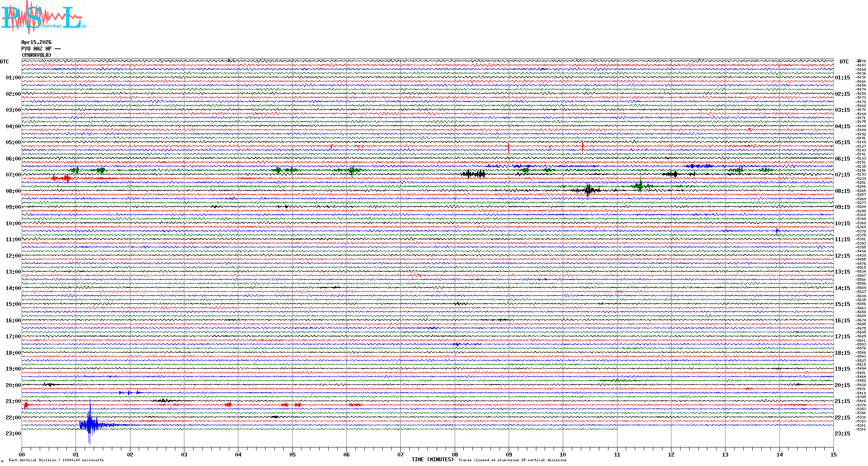Click the tall red spike near minute 10

click(582, 147)
